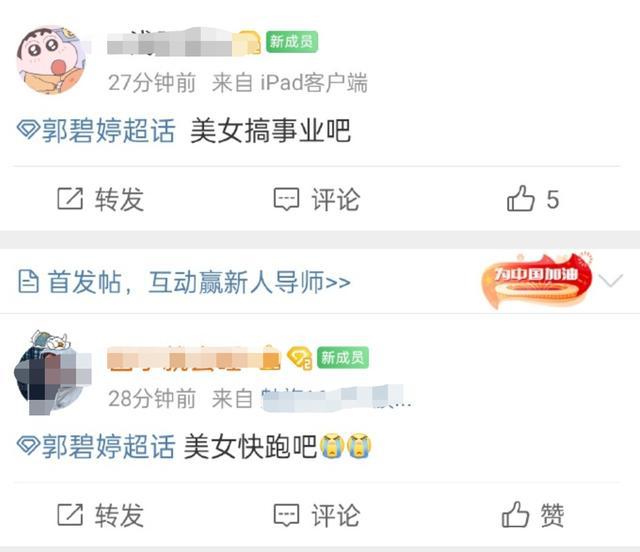Toggle 赞 like on second post
Viewport: 640px width, 552px height.
533,515
